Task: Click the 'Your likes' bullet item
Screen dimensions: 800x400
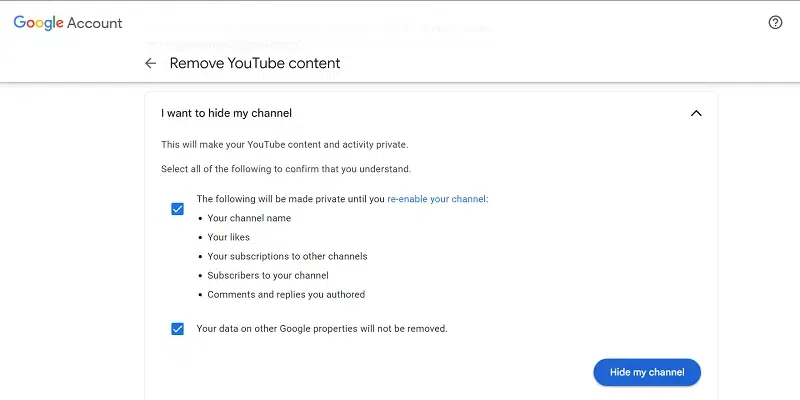Action: click(228, 237)
